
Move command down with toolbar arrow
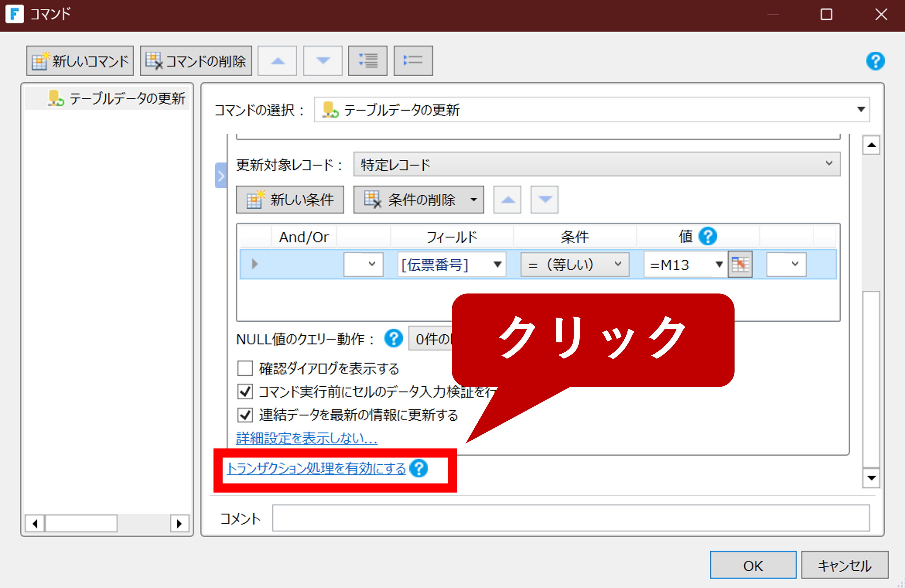[323, 61]
